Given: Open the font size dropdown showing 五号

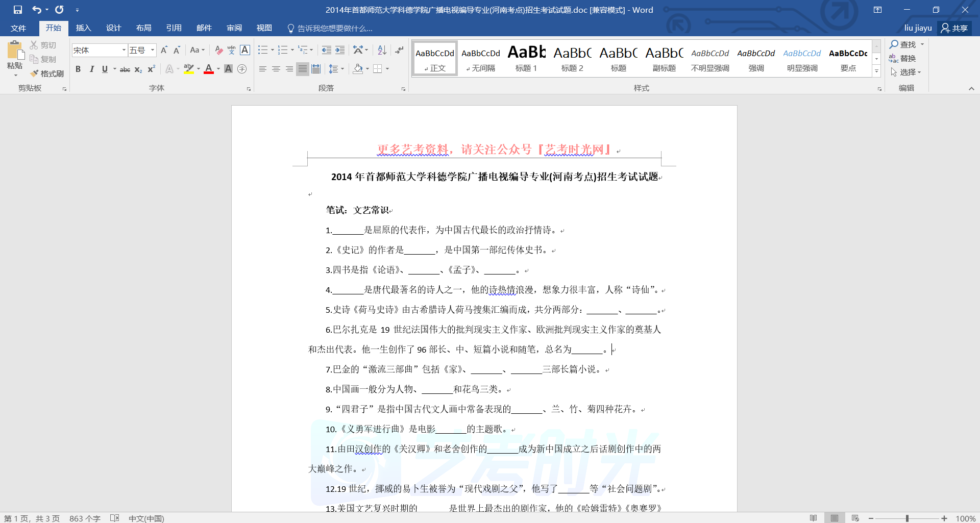Looking at the screenshot, I should tap(153, 50).
